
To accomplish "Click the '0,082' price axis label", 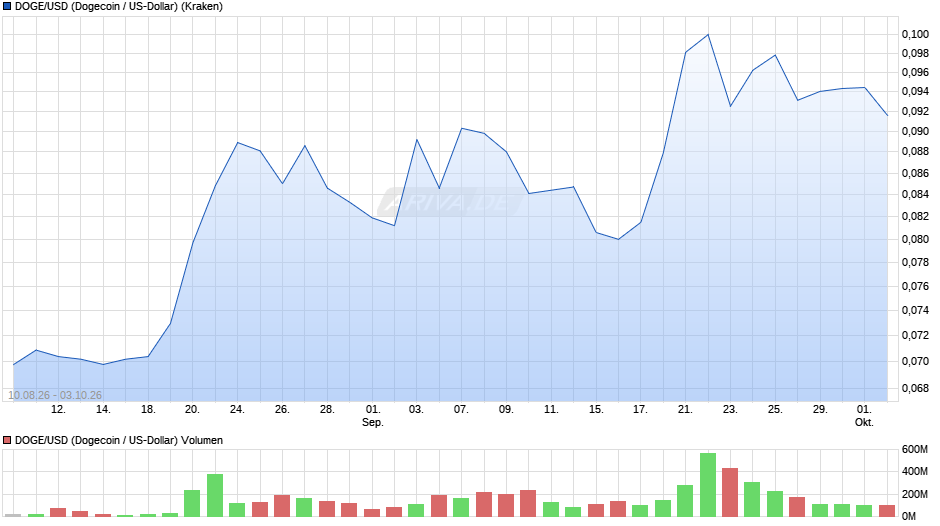I will click(x=915, y=216).
